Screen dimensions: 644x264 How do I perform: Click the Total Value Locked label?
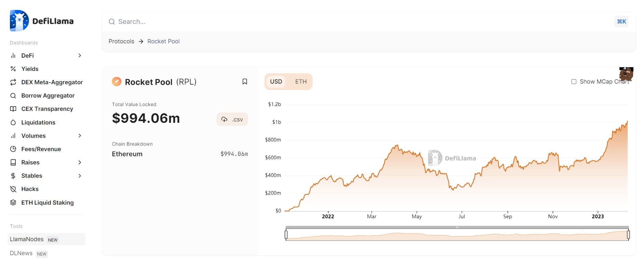[x=134, y=104]
